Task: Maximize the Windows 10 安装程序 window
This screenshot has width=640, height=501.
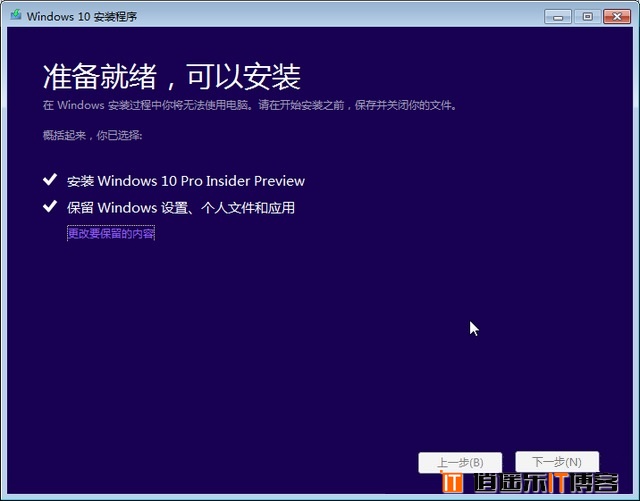Action: pyautogui.click(x=587, y=17)
